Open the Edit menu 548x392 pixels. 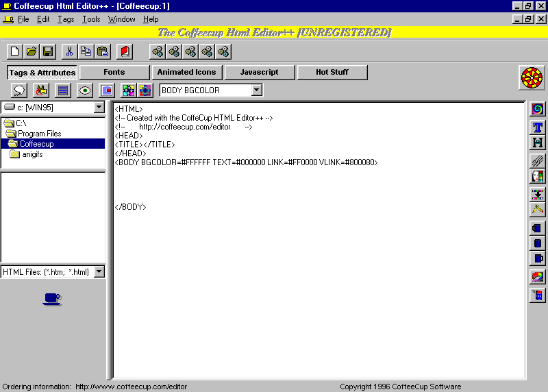click(x=43, y=19)
